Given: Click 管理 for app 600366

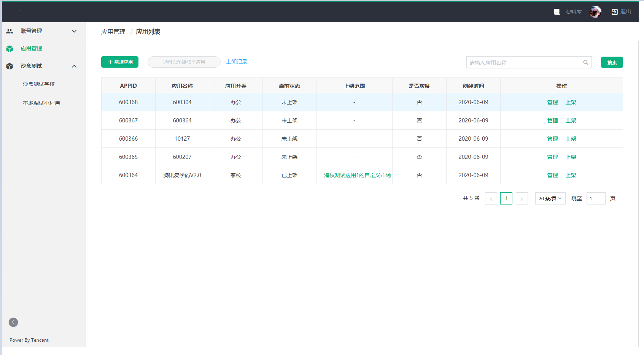Looking at the screenshot, I should (553, 139).
